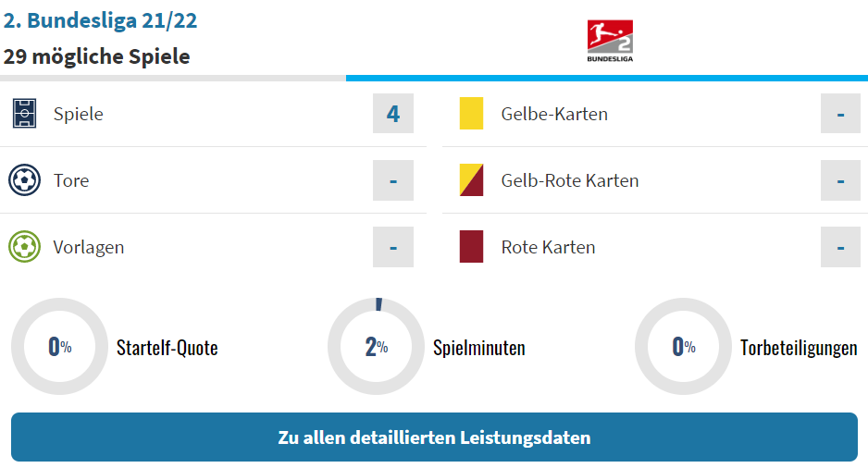Screen dimensions: 868x468
Task: Select the Spiele count value 4
Action: [x=393, y=114]
